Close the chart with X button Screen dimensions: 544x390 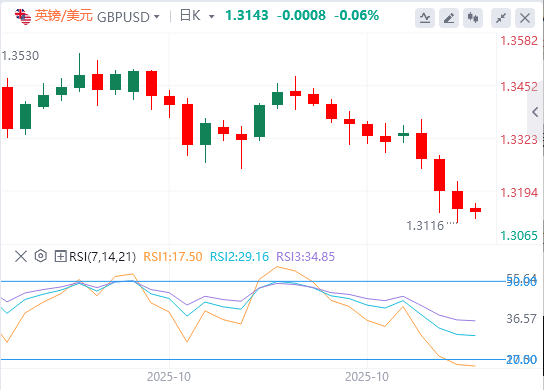tap(525, 18)
